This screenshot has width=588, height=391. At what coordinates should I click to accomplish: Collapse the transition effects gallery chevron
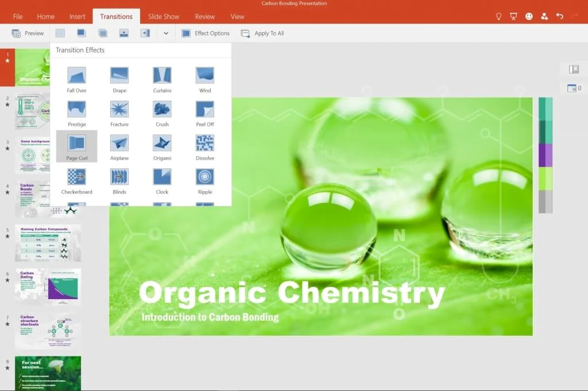(166, 33)
